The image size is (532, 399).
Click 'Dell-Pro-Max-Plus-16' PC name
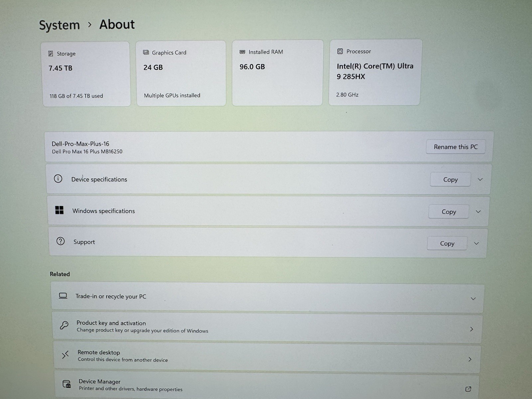click(x=80, y=144)
